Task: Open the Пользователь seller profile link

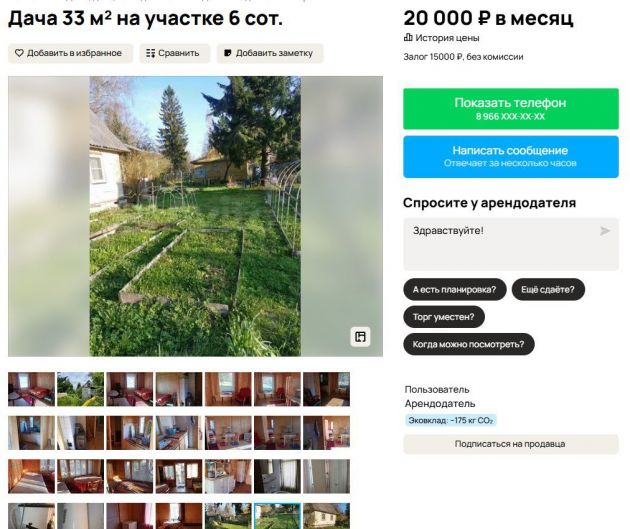Action: tap(437, 389)
